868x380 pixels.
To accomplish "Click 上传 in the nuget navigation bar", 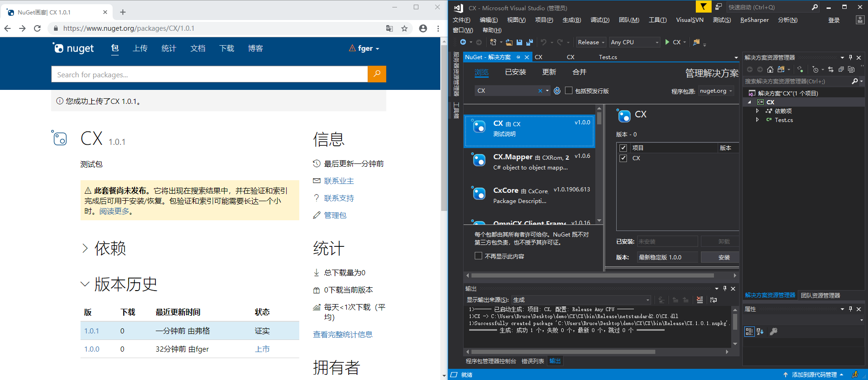I will [x=140, y=48].
